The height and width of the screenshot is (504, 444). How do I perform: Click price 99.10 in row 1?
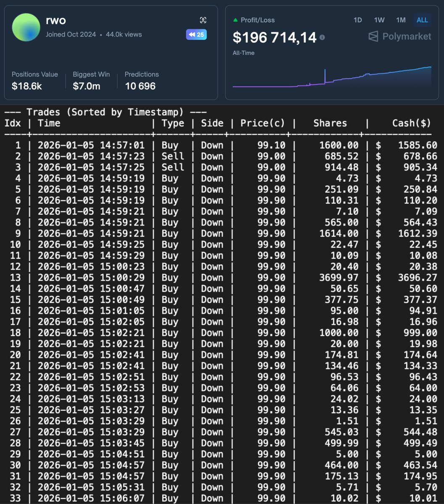pos(271,145)
